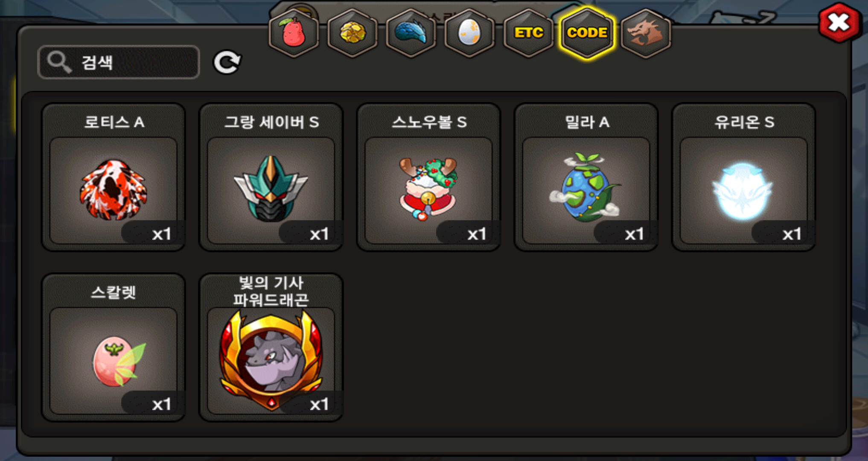Select the 밀라 A earth egg
868x461 pixels.
pyautogui.click(x=586, y=177)
